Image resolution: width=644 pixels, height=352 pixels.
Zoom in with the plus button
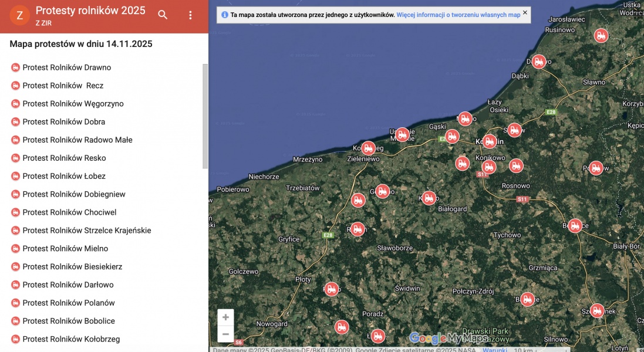point(225,317)
